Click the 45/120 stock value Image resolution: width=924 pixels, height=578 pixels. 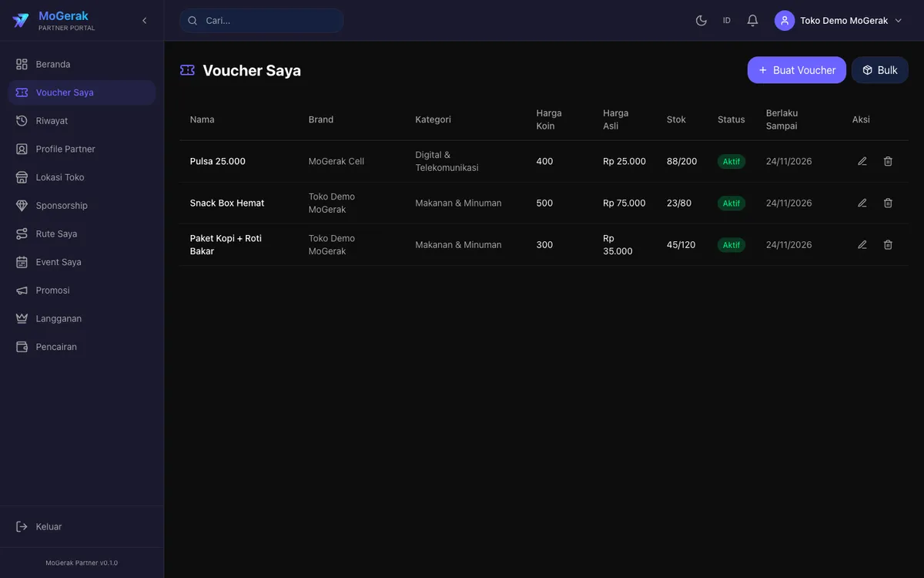(681, 244)
